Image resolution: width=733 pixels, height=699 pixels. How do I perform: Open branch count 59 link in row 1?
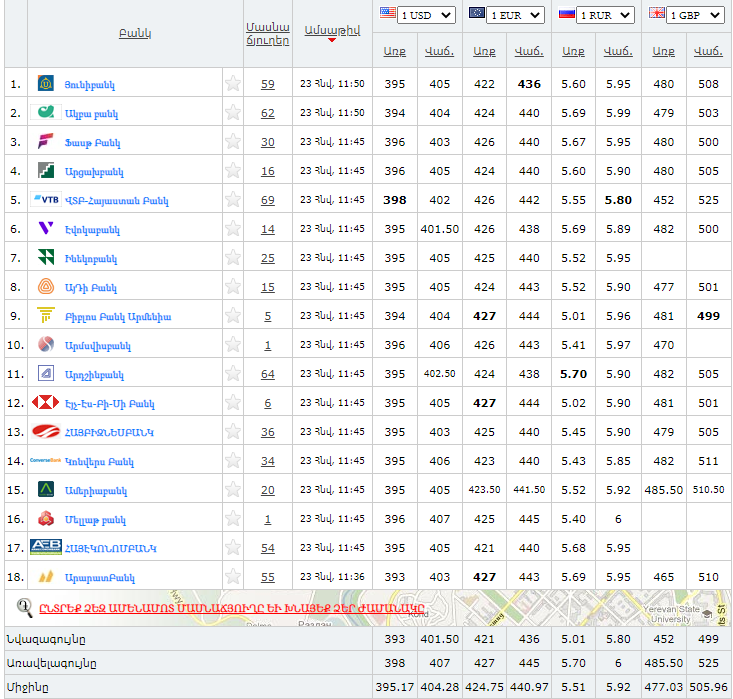pyautogui.click(x=267, y=84)
